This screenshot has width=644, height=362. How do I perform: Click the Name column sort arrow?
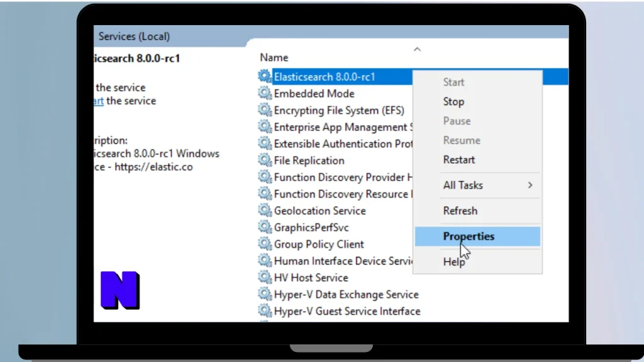[418, 49]
